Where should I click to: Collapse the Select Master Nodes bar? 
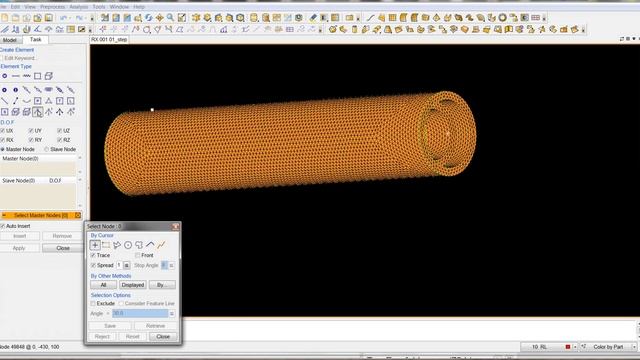pos(4,215)
